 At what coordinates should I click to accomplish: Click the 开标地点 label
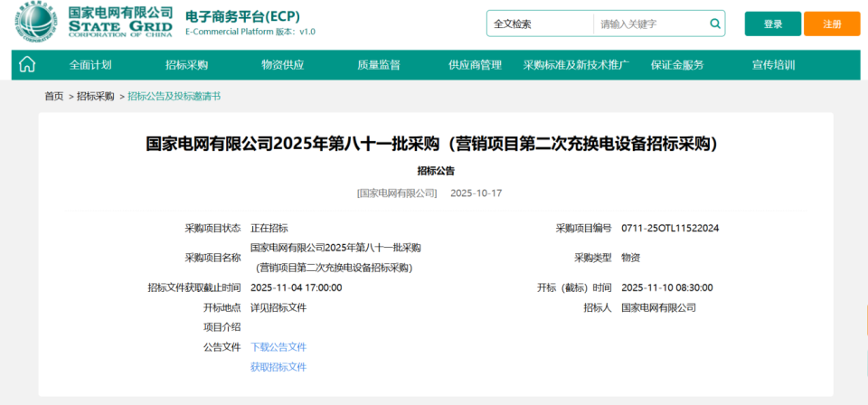(x=222, y=307)
